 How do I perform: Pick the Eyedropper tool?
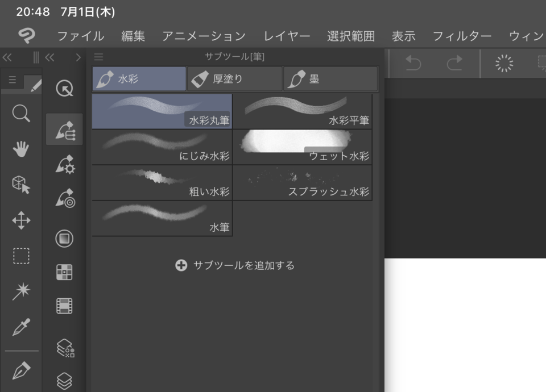tap(21, 328)
